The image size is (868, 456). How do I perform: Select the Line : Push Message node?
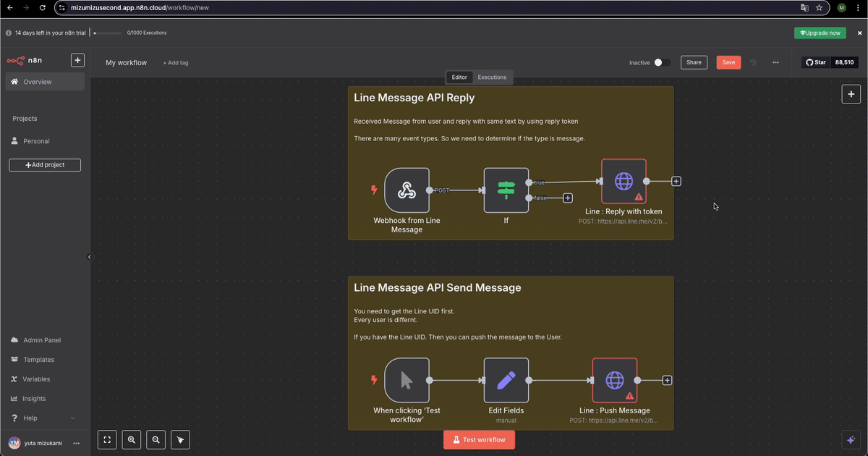pos(614,380)
